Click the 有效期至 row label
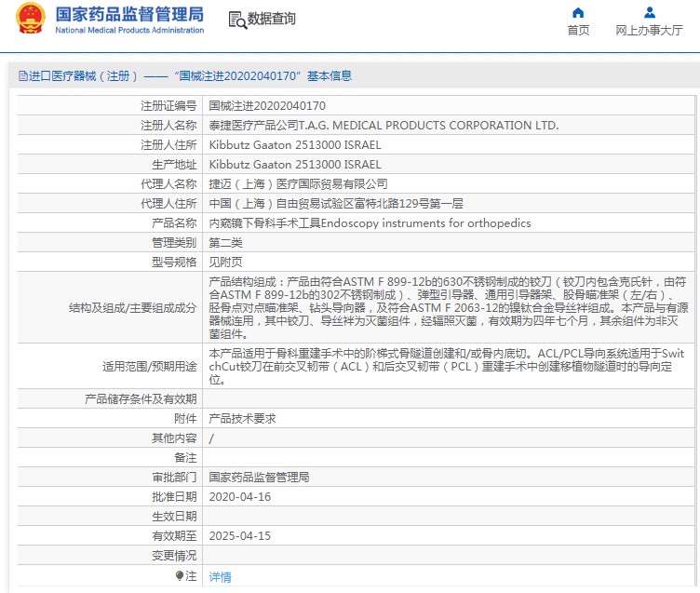The image size is (700, 593). pos(174,536)
